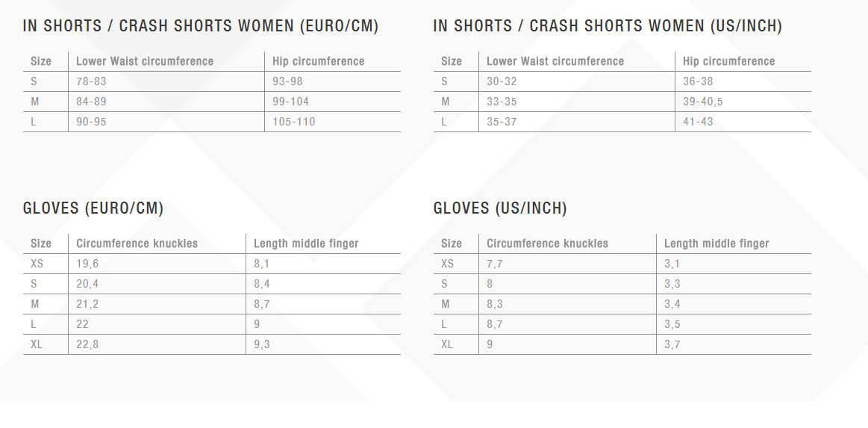The width and height of the screenshot is (868, 428).
Task: Click size M hip value 99-104
Action: (x=290, y=102)
